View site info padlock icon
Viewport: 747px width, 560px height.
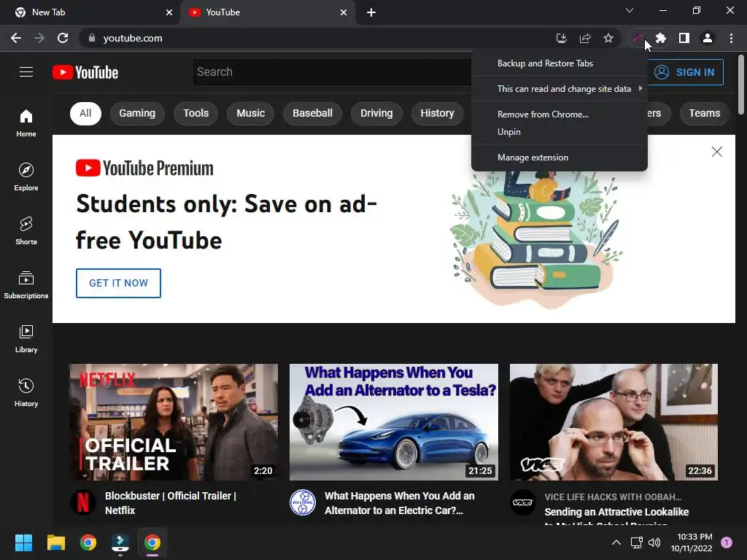click(92, 38)
